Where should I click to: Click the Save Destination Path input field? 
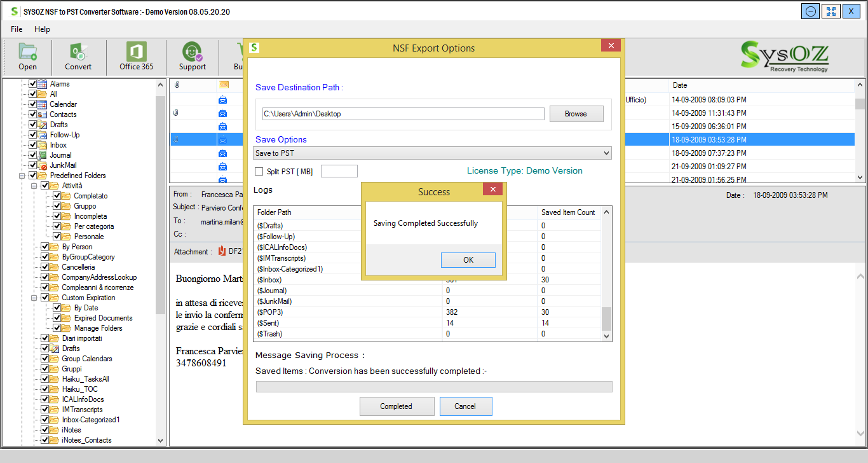click(x=403, y=114)
